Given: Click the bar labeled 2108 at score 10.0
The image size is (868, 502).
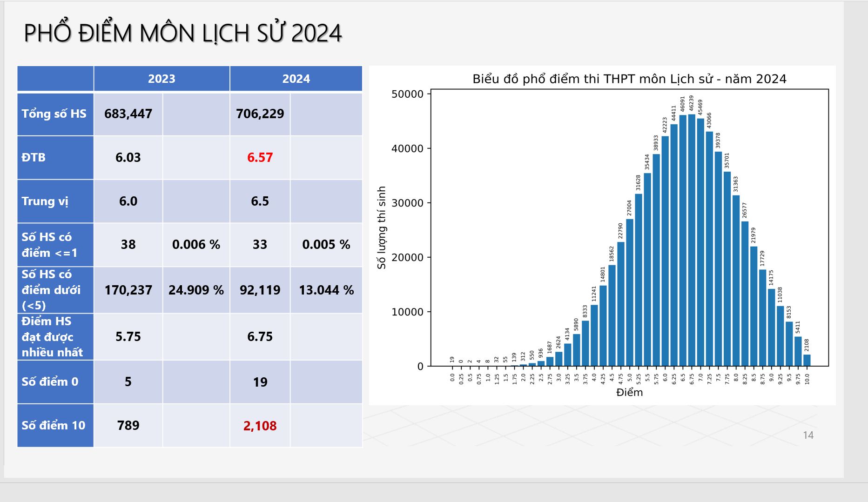Looking at the screenshot, I should click(807, 361).
